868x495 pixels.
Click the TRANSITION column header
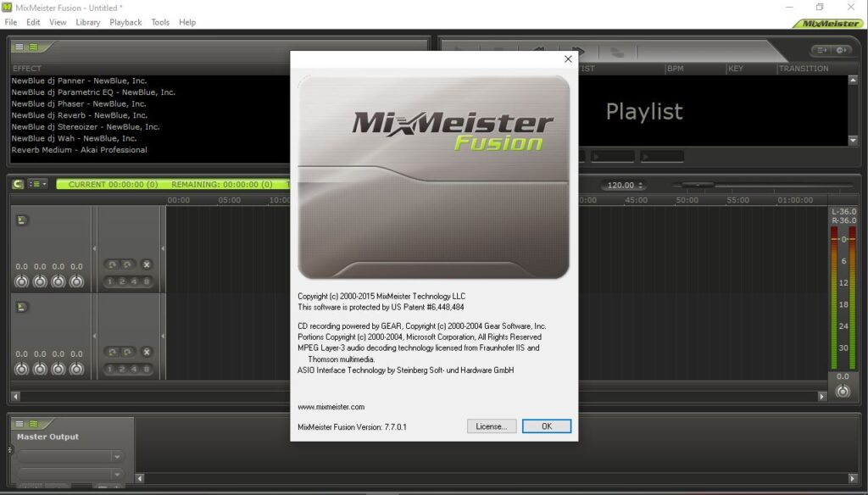[x=804, y=69]
